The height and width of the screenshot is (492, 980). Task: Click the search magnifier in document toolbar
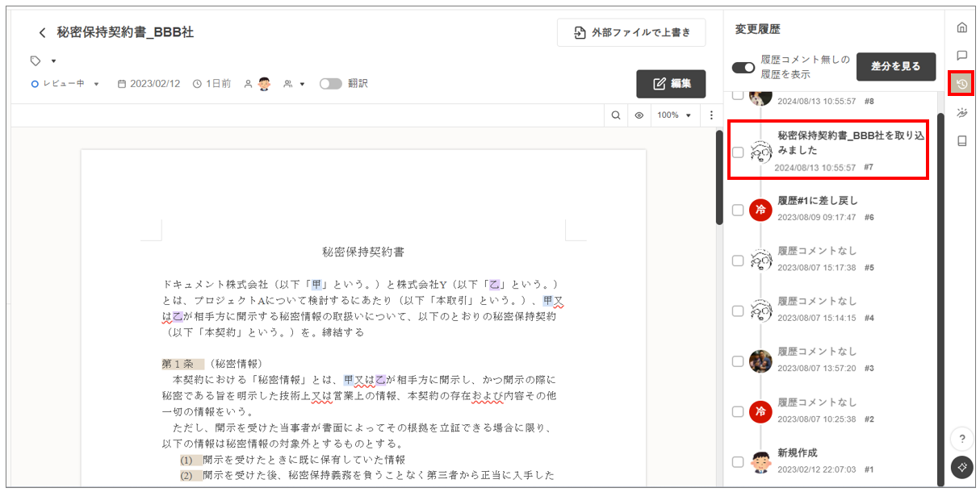[616, 115]
